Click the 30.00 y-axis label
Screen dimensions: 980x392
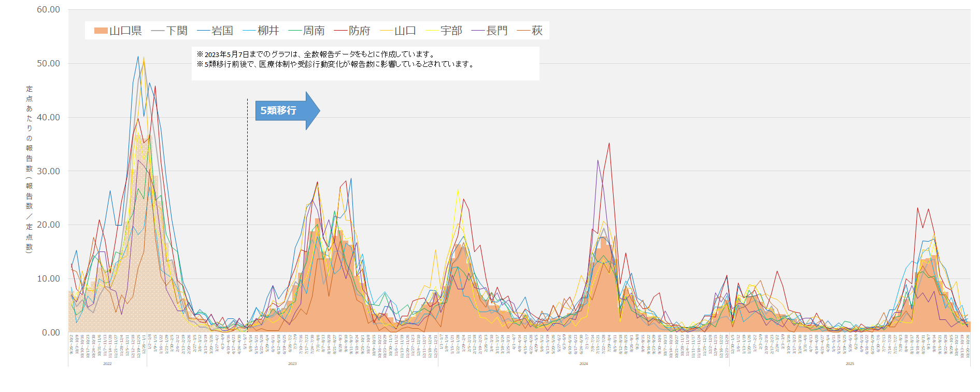[x=48, y=171]
